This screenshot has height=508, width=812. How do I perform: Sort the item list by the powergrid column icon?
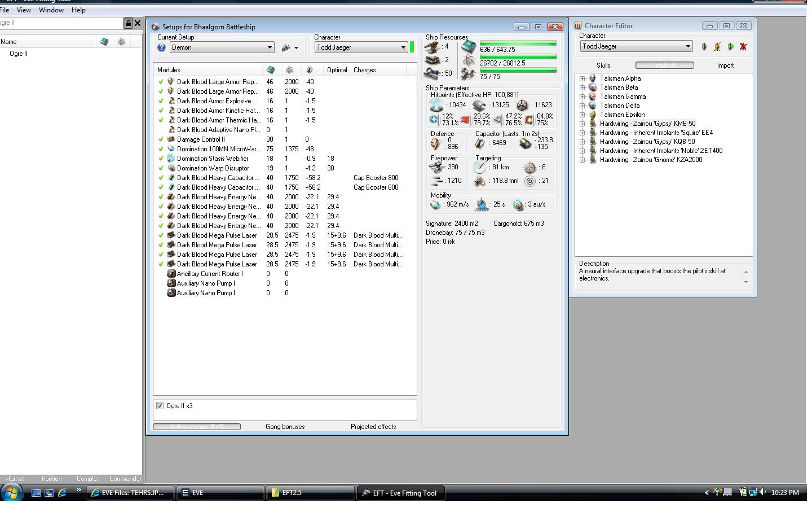pyautogui.click(x=121, y=42)
